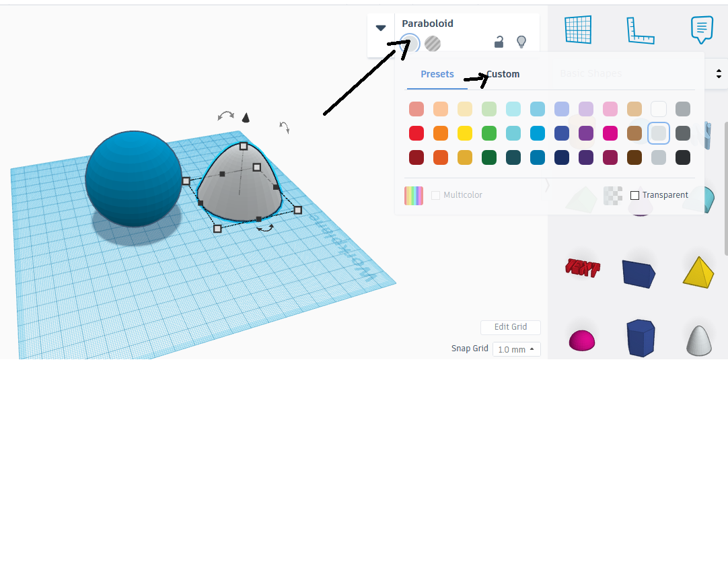
Task: Choose the bright orange preset swatch
Action: [x=441, y=133]
